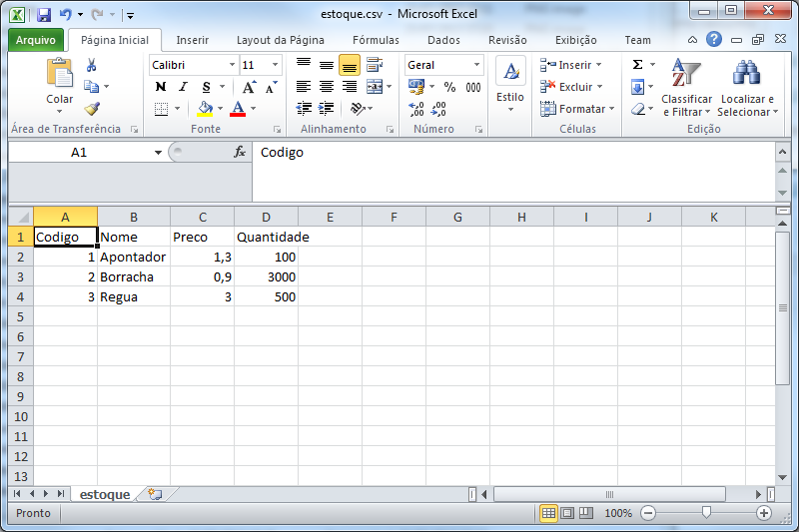The width and height of the screenshot is (799, 532).
Task: Expand the Geral number format dropdown
Action: tap(476, 65)
